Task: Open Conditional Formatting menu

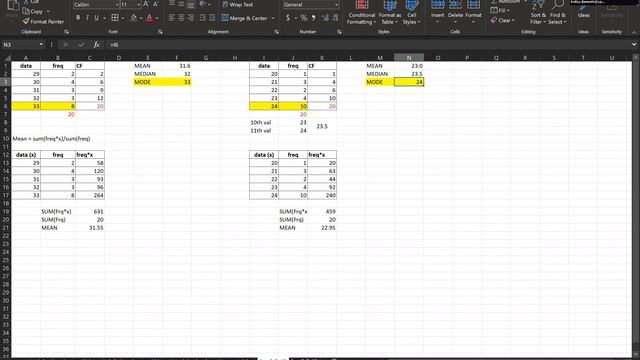Action: point(362,13)
